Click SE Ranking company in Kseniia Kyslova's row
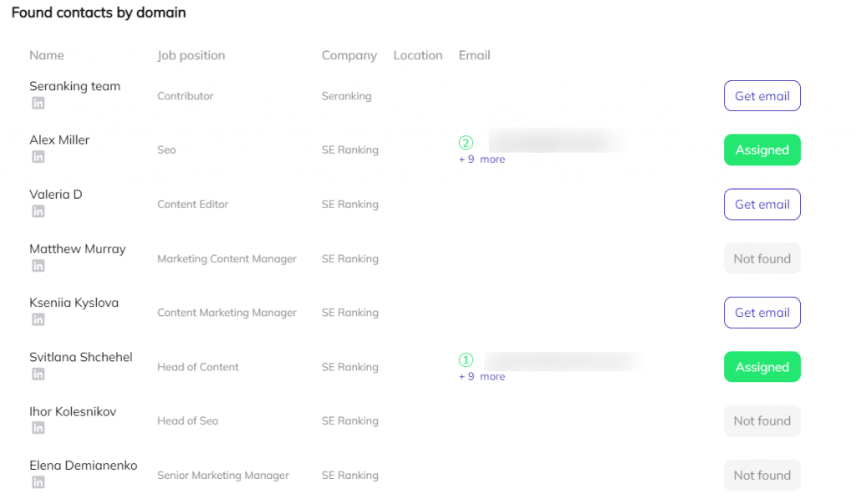The image size is (856, 504). 350,313
